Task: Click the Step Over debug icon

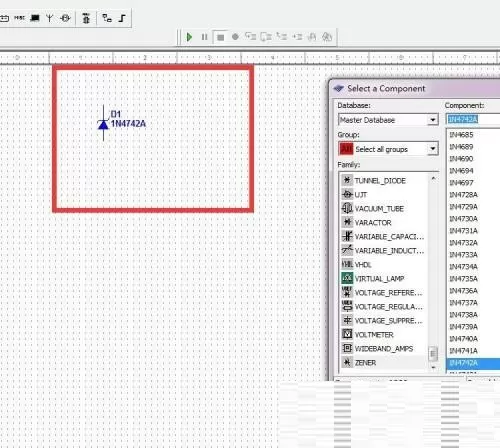Action: tap(266, 37)
